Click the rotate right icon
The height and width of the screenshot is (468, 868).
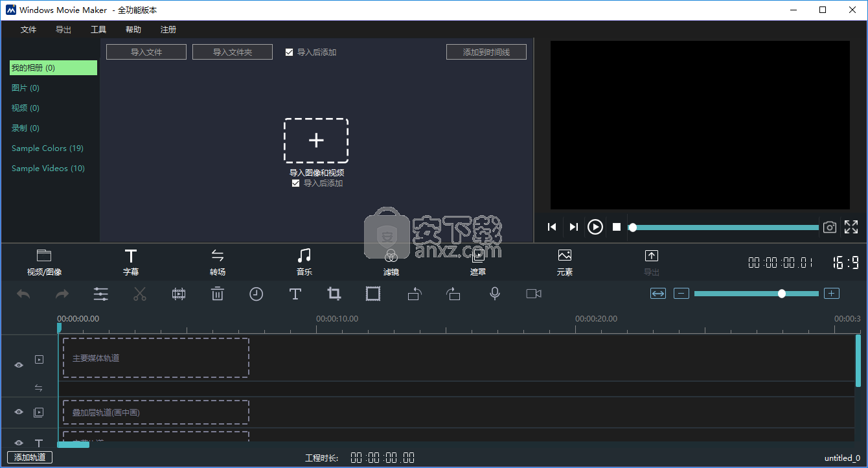(x=453, y=294)
